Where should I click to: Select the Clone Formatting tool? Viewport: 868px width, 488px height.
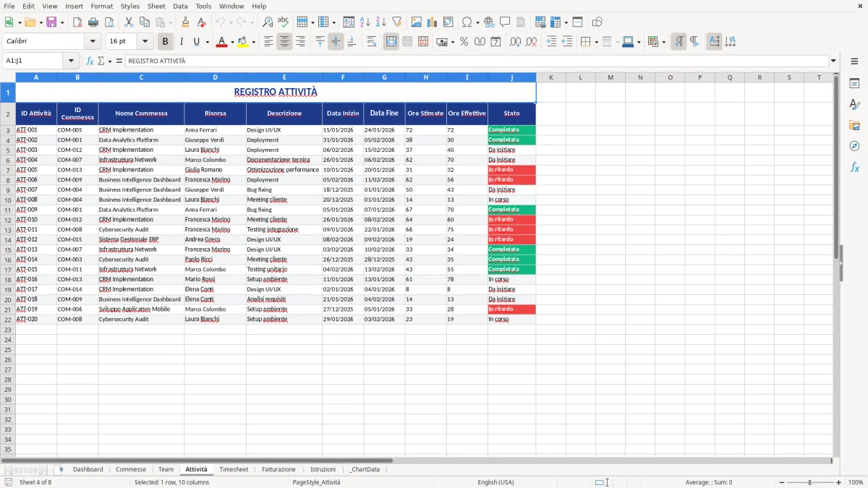184,22
